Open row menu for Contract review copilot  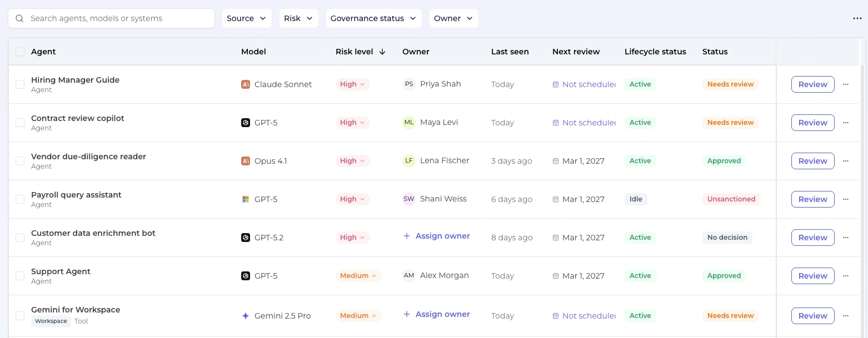click(846, 123)
